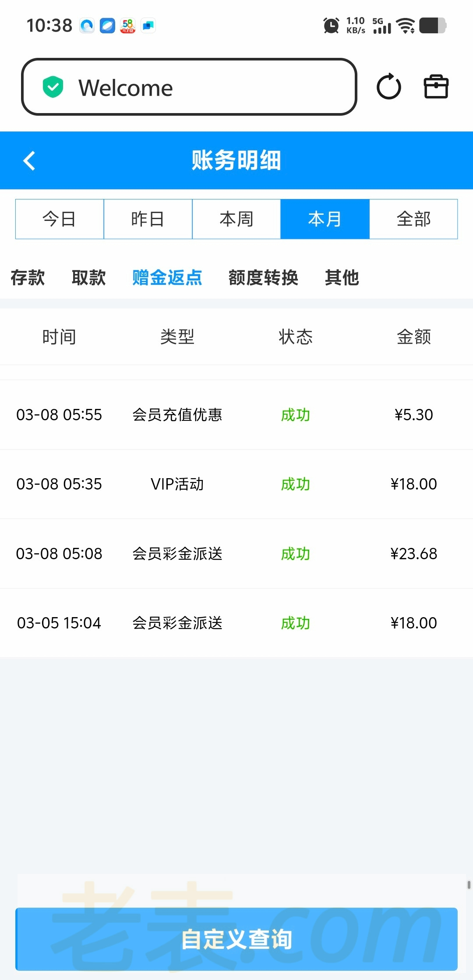Viewport: 473px width, 980px height.
Task: Tap the alarm clock status icon
Action: click(x=331, y=25)
